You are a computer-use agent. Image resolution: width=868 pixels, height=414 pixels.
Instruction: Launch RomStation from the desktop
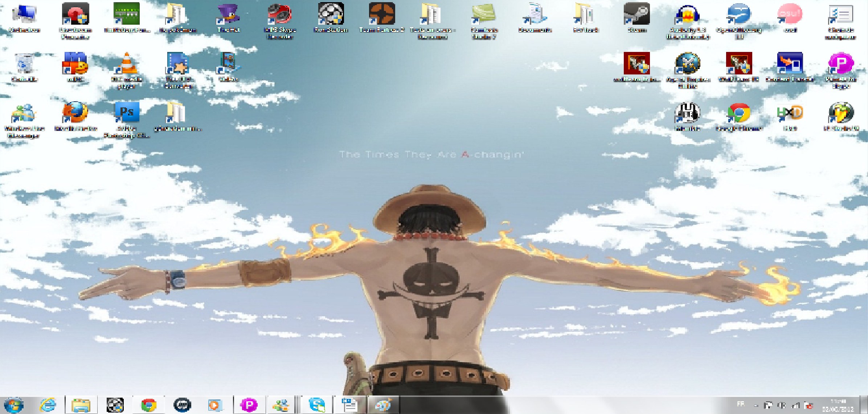(x=331, y=17)
